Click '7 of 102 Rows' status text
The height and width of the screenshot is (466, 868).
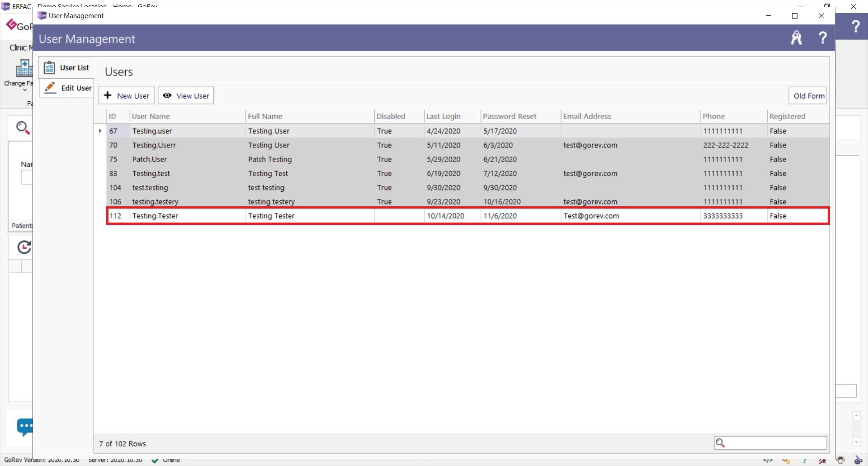tap(123, 444)
